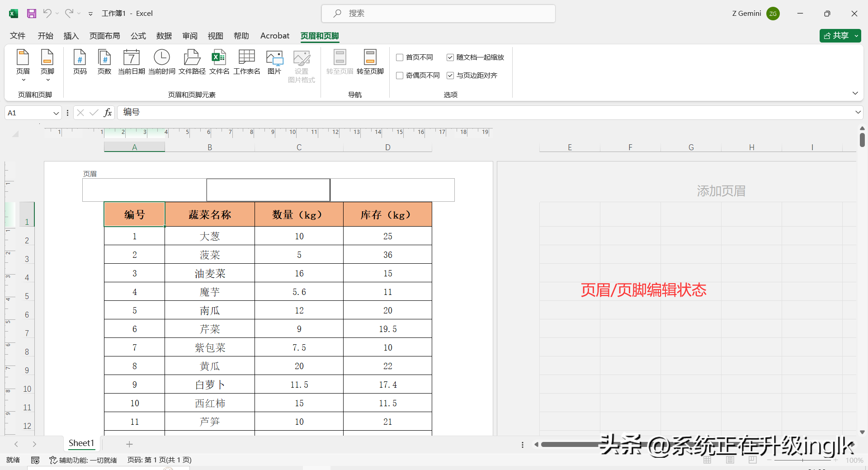Image resolution: width=868 pixels, height=470 pixels.
Task: Toggle Scale with Document (随文档一起缩放) checkbox
Action: [x=450, y=57]
